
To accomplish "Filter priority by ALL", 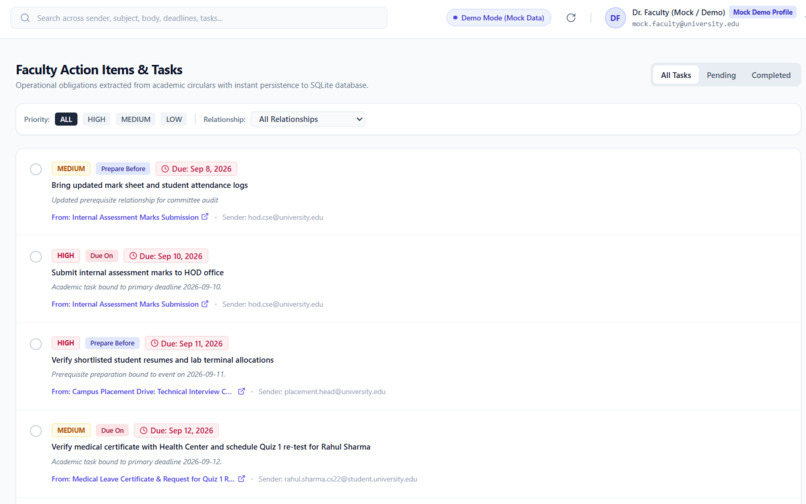I will (x=66, y=119).
